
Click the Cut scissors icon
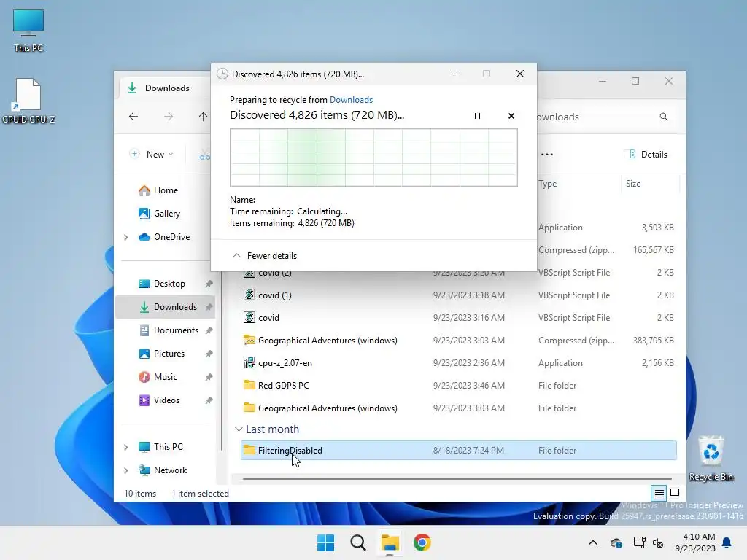tap(205, 155)
